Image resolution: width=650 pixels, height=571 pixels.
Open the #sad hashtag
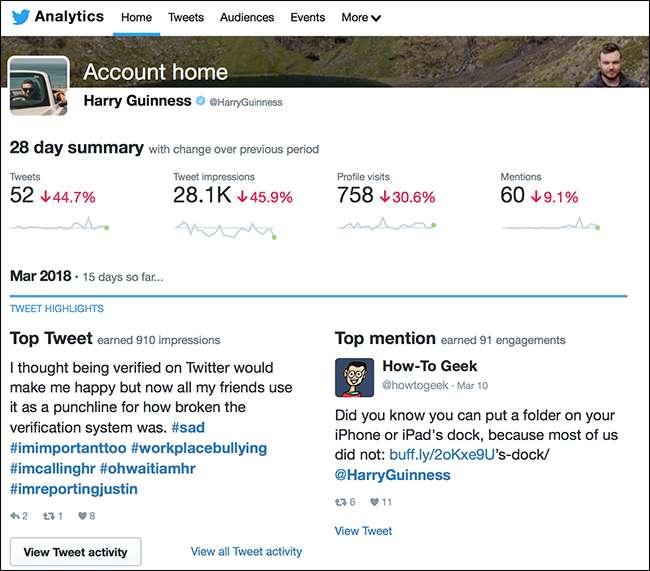188,428
